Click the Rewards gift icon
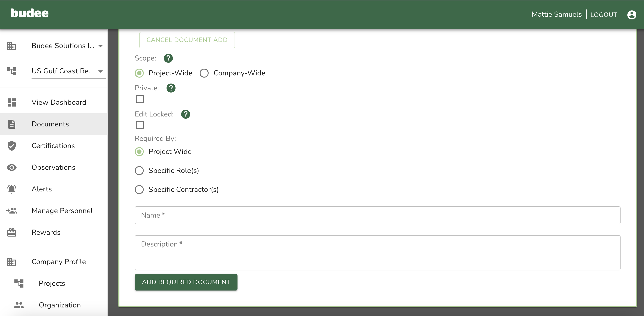 click(12, 232)
